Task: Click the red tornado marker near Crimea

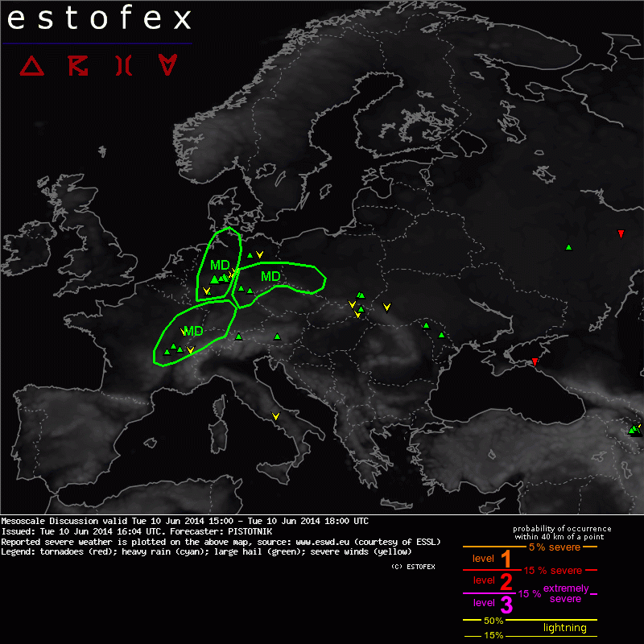Action: pyautogui.click(x=535, y=362)
